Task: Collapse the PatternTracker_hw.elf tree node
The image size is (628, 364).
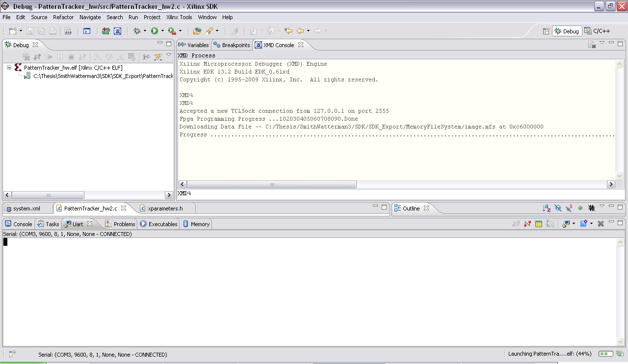Action: [x=9, y=68]
